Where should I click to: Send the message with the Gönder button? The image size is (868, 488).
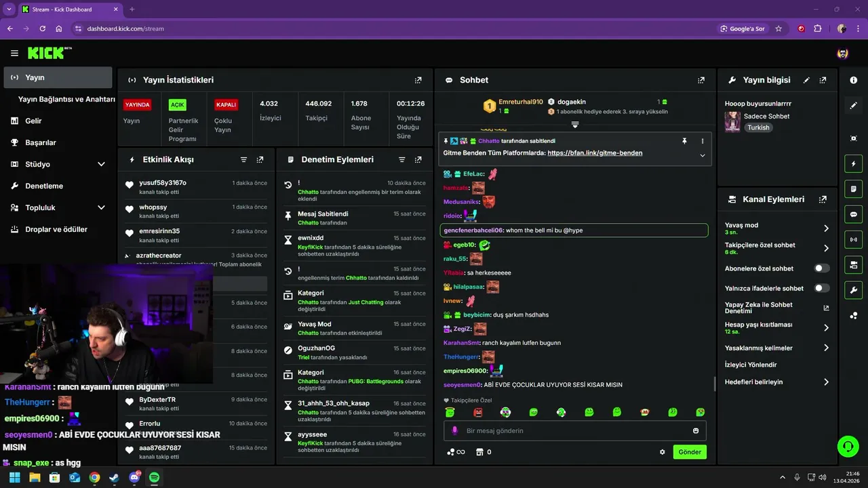click(690, 452)
